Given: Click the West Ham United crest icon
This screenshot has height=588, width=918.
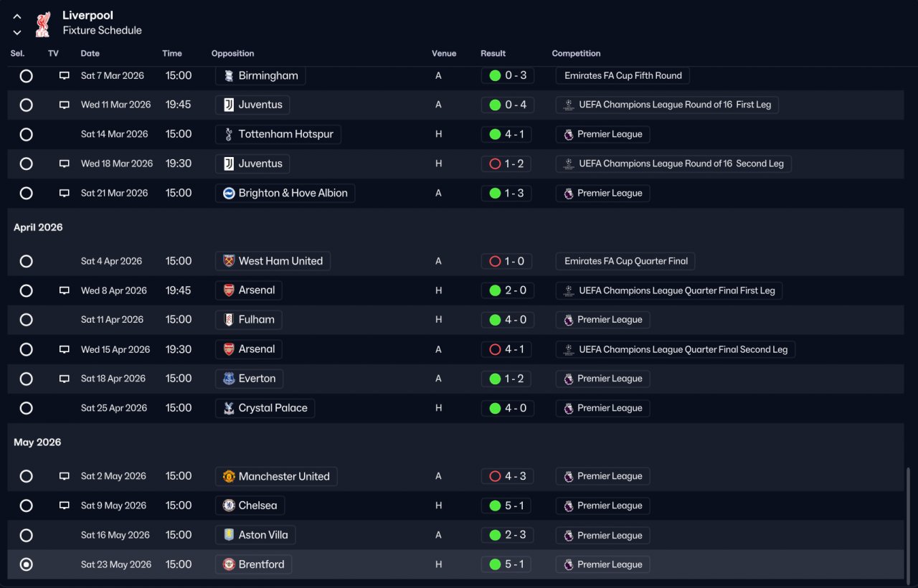Looking at the screenshot, I should click(x=229, y=261).
